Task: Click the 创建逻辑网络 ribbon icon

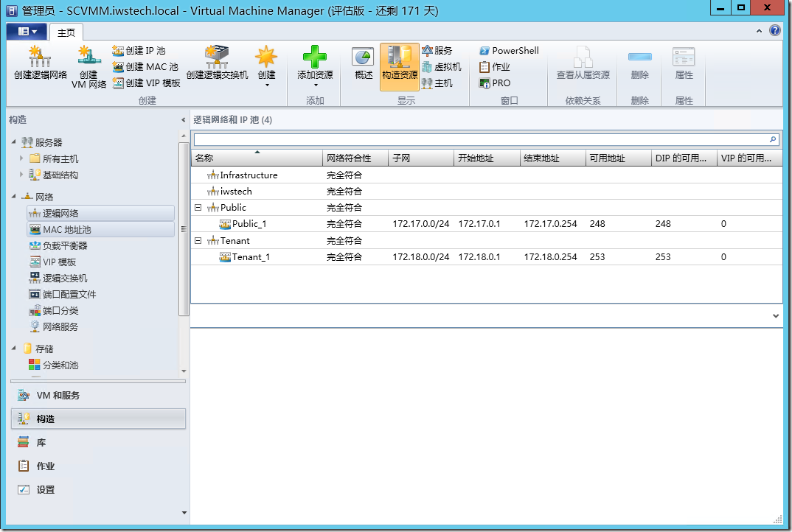Action: point(40,63)
